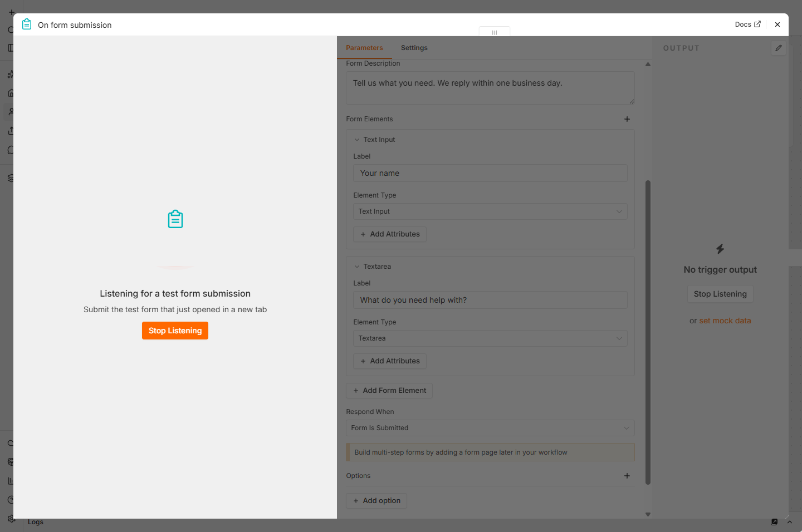Click the 'Listening for a test form submission' heading
Image resolution: width=802 pixels, height=532 pixels.
coord(175,293)
